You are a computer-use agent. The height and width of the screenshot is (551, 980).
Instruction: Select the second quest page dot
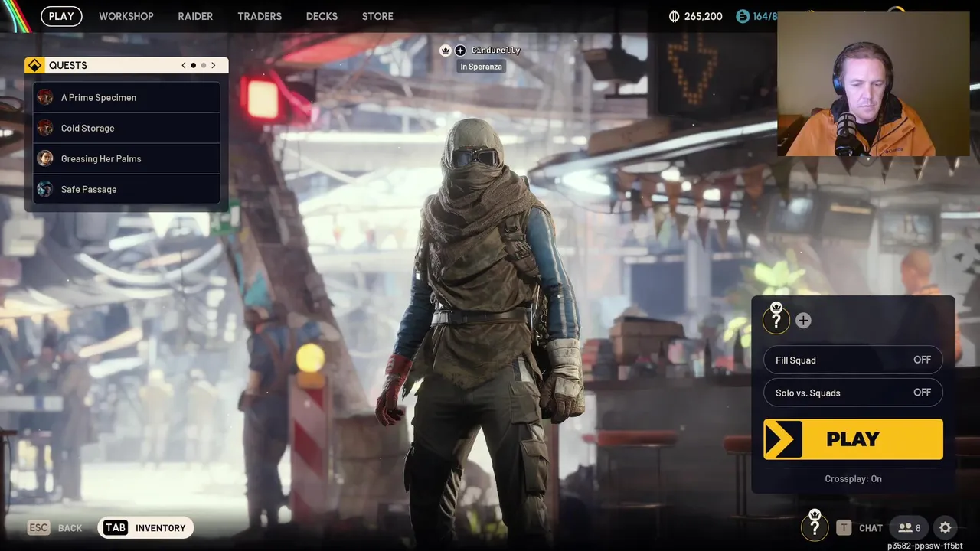click(204, 66)
